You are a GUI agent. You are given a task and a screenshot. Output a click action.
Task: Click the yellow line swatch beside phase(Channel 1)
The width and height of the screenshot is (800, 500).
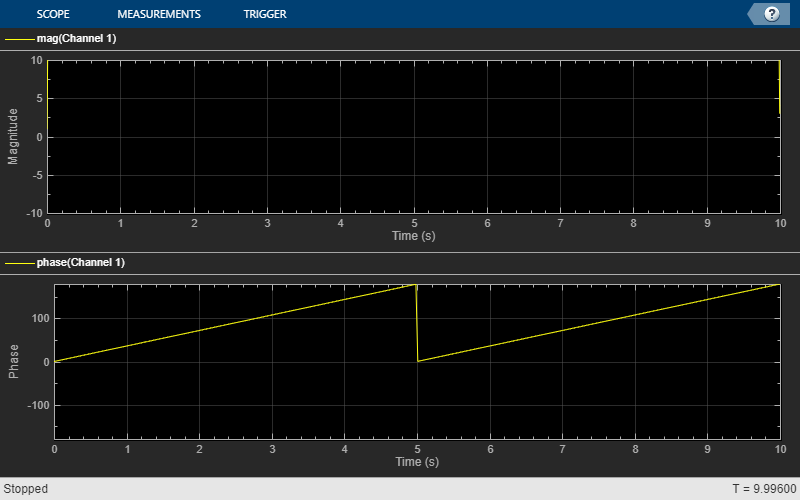(x=20, y=263)
